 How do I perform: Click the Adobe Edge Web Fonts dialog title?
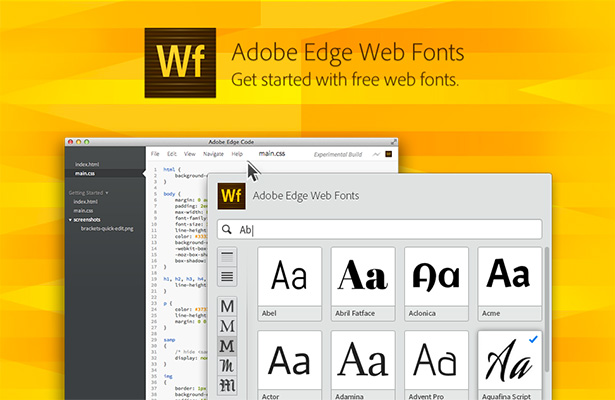(x=306, y=196)
